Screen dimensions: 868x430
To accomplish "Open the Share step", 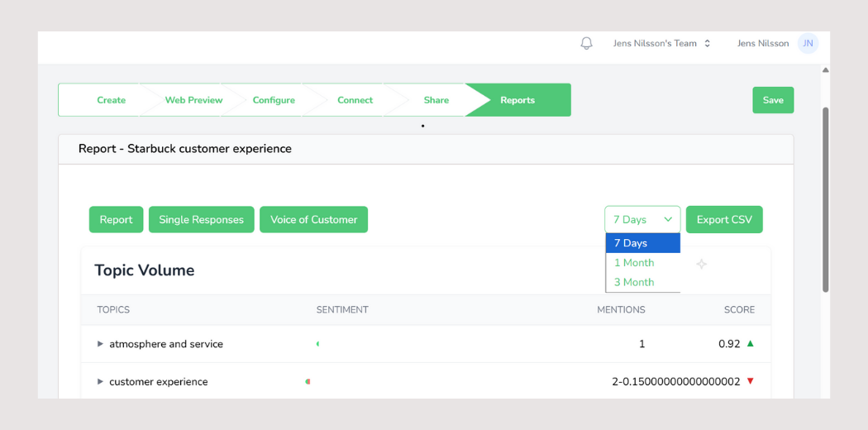I will [x=436, y=100].
